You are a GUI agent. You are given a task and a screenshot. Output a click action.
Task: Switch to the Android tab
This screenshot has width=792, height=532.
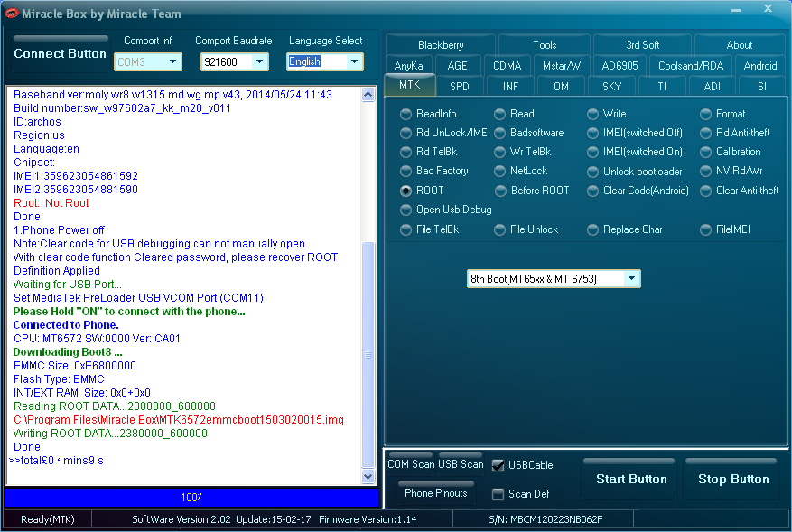point(760,66)
